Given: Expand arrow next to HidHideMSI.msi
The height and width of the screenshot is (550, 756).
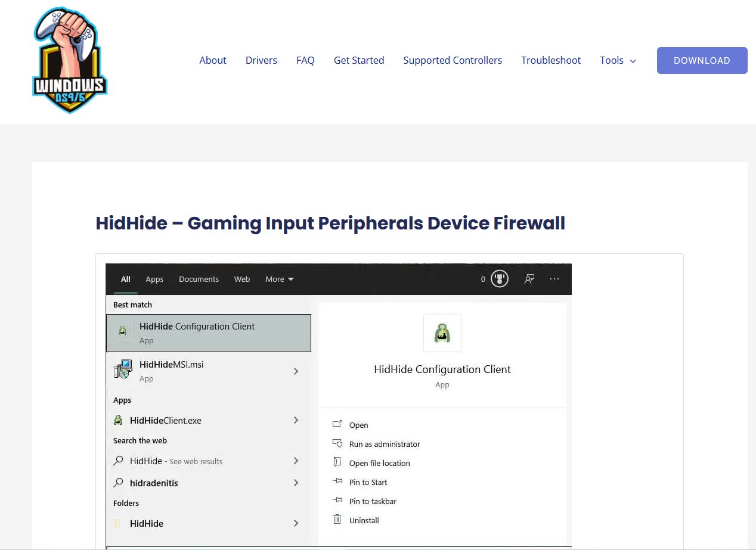Looking at the screenshot, I should click(296, 371).
